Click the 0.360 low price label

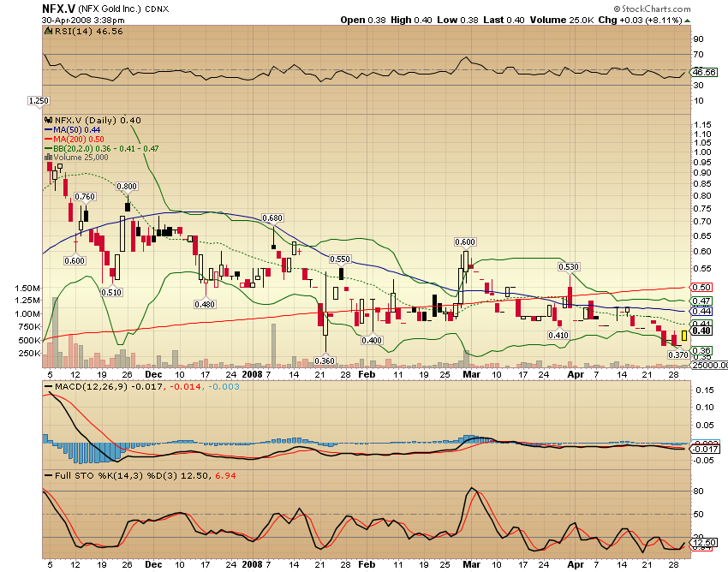(x=325, y=360)
